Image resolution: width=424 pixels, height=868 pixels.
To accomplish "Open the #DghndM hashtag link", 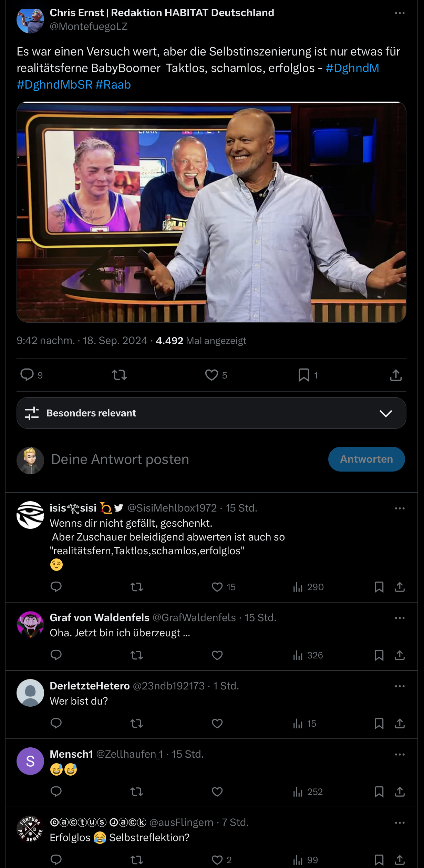I will click(x=352, y=68).
